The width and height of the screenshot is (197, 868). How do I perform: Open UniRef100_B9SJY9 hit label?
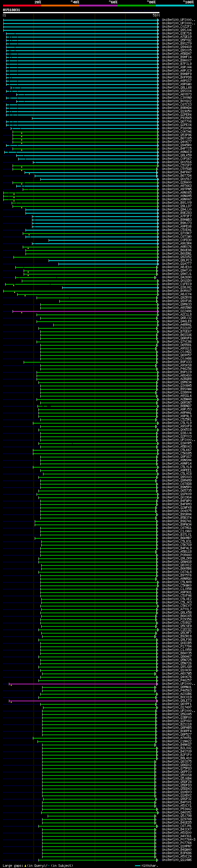(177, 203)
